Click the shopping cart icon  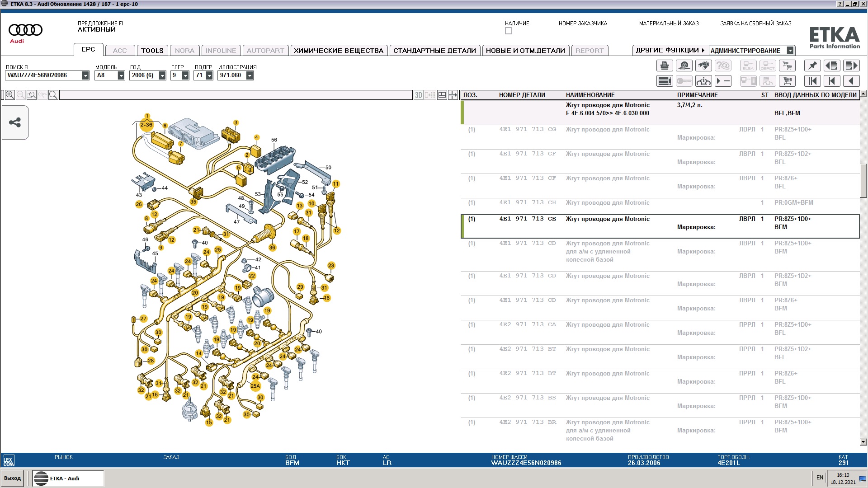(x=787, y=81)
